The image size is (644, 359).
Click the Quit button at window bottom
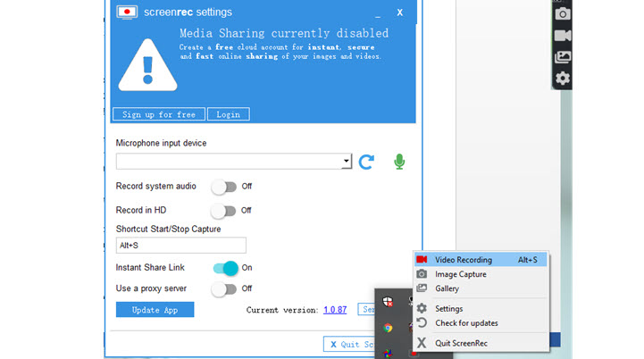coord(348,344)
